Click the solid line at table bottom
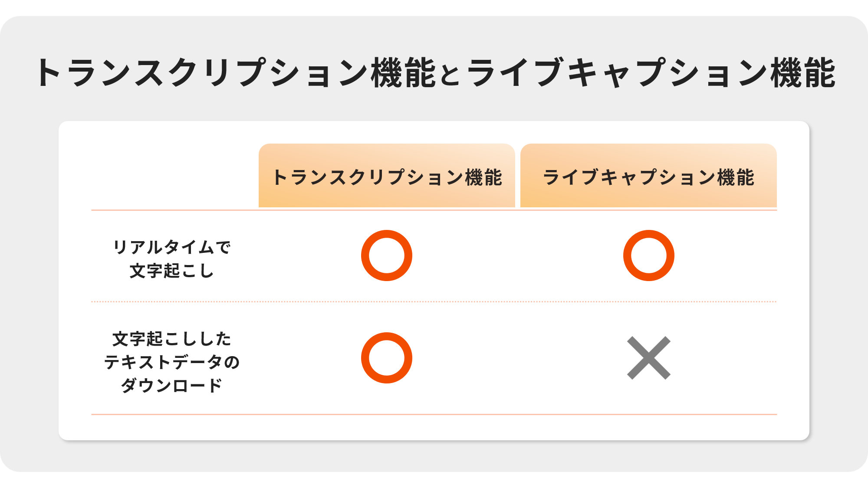This screenshot has height=488, width=868. (x=434, y=414)
